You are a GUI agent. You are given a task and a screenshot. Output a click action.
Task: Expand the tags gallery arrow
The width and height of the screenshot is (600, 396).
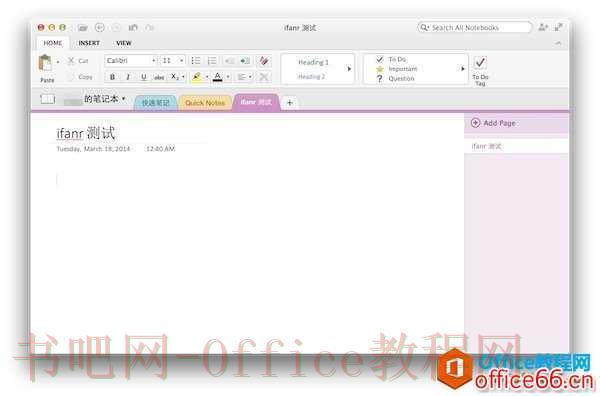[x=462, y=69]
